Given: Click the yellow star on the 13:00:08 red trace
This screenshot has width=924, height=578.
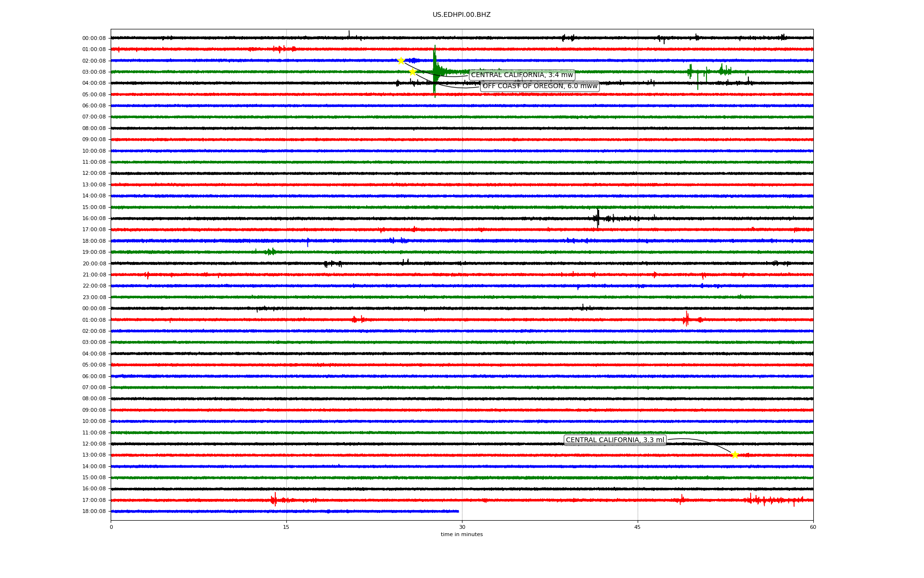Looking at the screenshot, I should (x=734, y=455).
